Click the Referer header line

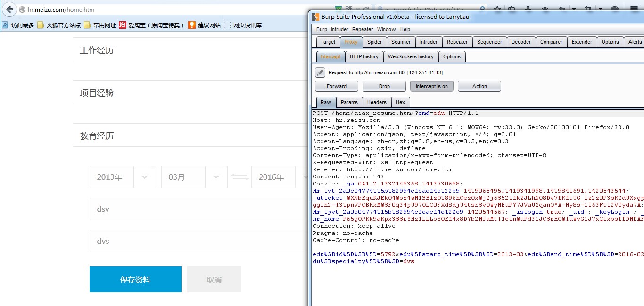click(x=382, y=169)
